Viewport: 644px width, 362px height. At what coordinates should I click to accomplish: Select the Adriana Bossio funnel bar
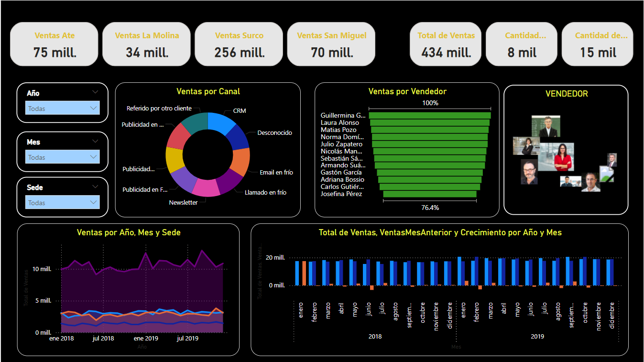coord(430,179)
